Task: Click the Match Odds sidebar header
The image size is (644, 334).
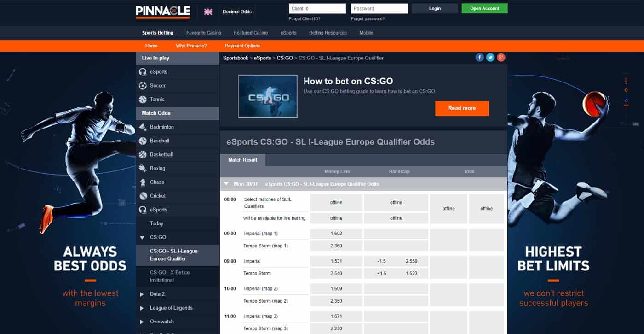Action: (x=178, y=113)
